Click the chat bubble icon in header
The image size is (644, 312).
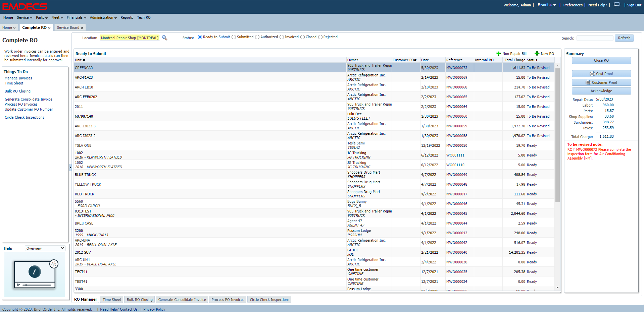coord(617,4)
